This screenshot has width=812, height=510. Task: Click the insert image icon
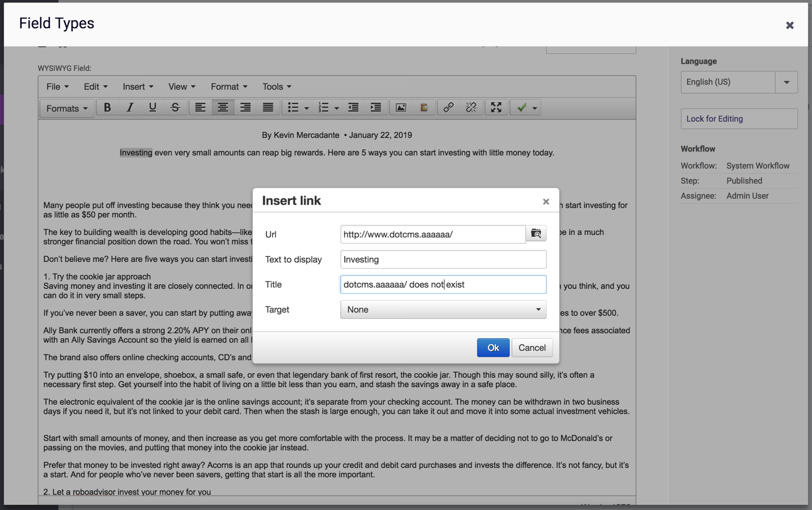point(401,108)
